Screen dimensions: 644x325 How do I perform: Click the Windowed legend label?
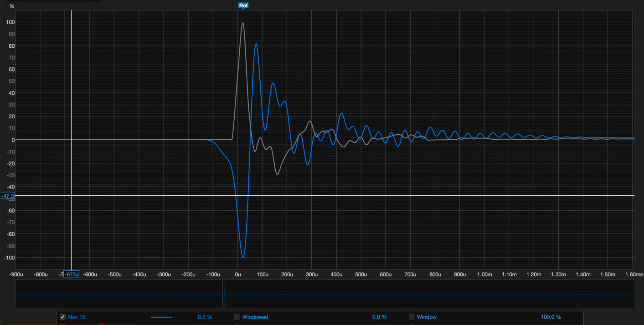pyautogui.click(x=255, y=317)
